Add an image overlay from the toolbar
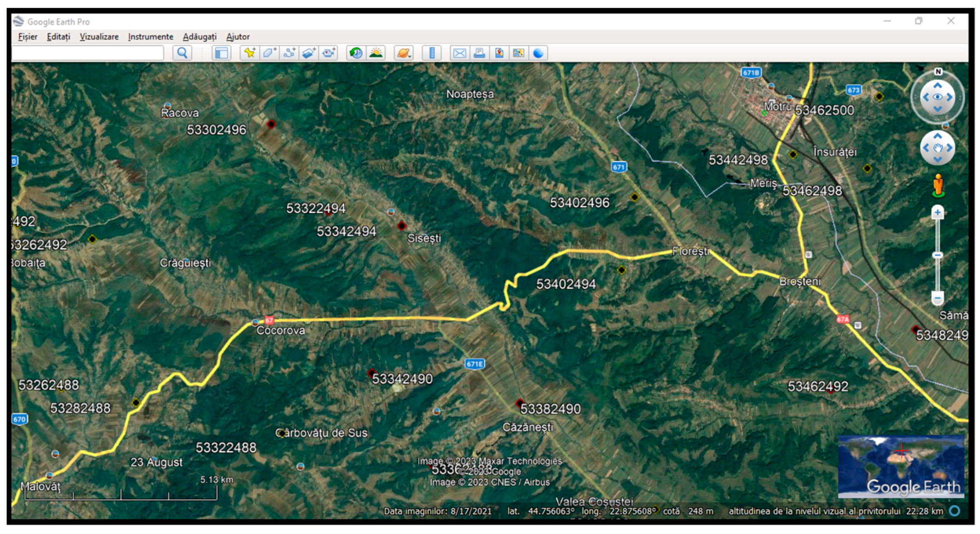The height and width of the screenshot is (534, 980). click(x=309, y=53)
